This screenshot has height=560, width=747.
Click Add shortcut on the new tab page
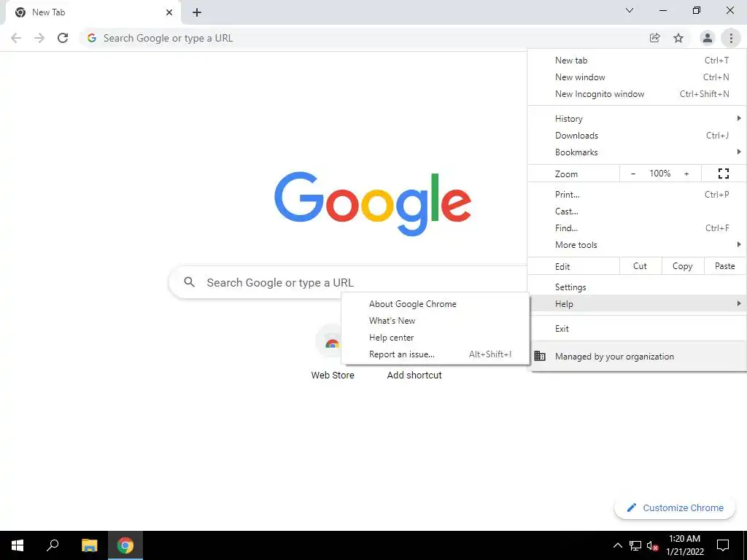pyautogui.click(x=414, y=376)
